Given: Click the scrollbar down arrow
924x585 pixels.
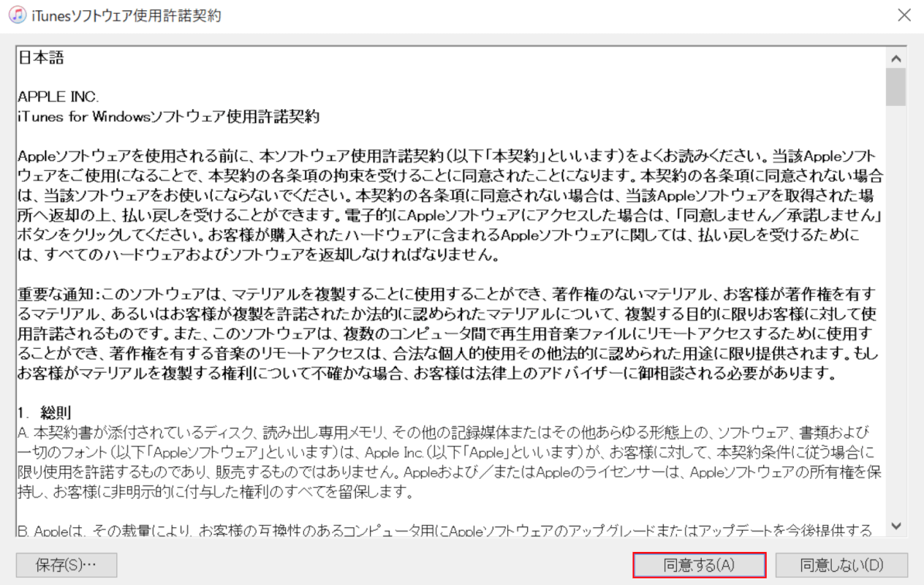Looking at the screenshot, I should 896,526.
